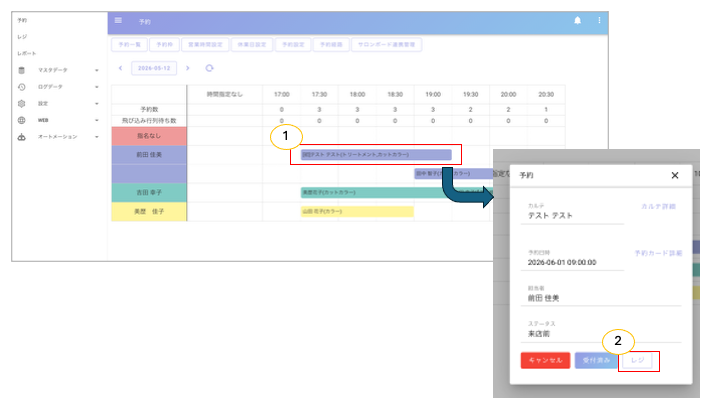
Task: Switch to the 予約一覧 tab
Action: (x=129, y=45)
